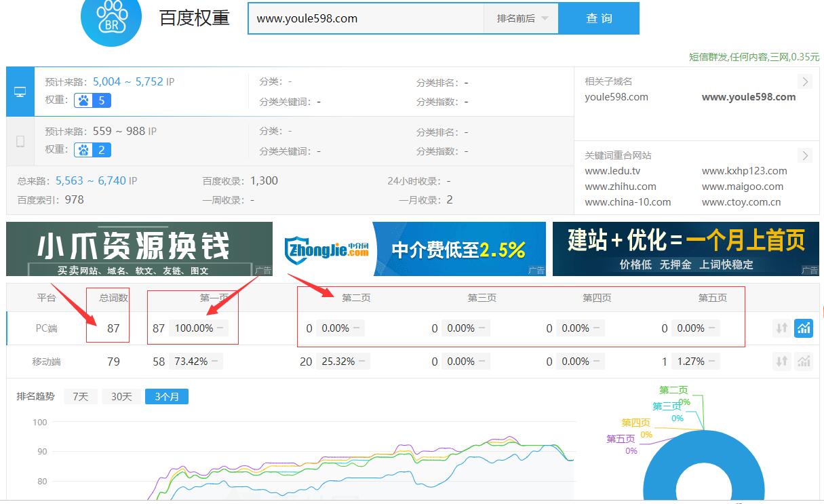Click the mobile total keyword count 79
Viewport: 824px width, 504px height.
click(113, 362)
